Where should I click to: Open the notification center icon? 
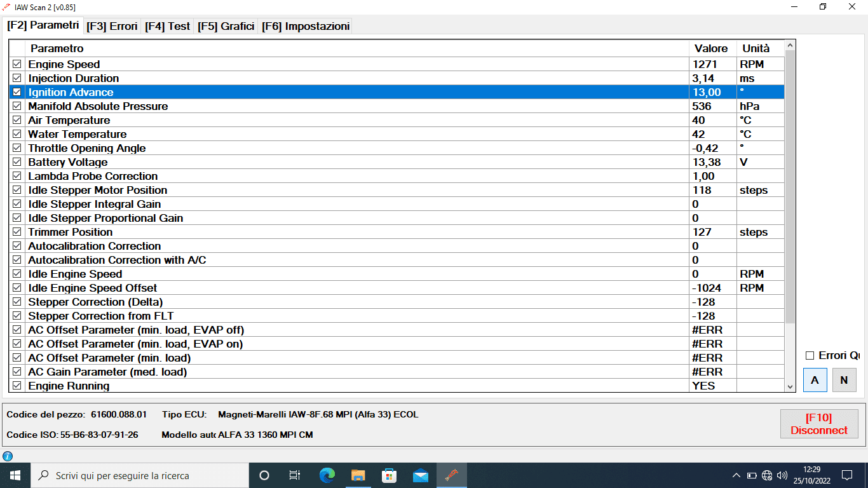pos(847,475)
